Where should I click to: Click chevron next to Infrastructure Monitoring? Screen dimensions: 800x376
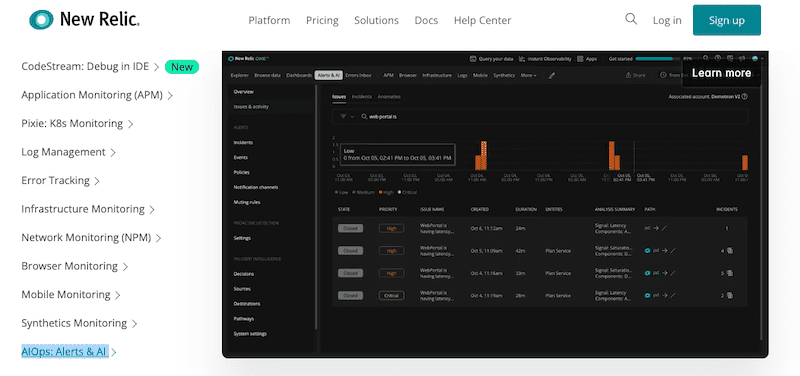pos(152,210)
